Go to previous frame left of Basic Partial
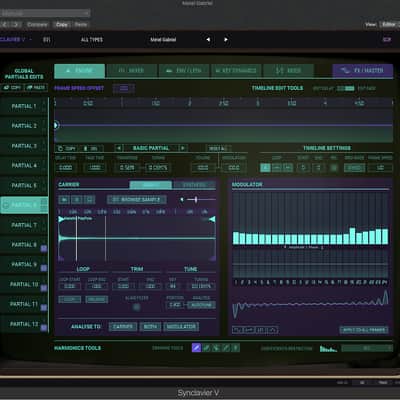Image resolution: width=400 pixels, height=400 pixels. click(x=119, y=148)
